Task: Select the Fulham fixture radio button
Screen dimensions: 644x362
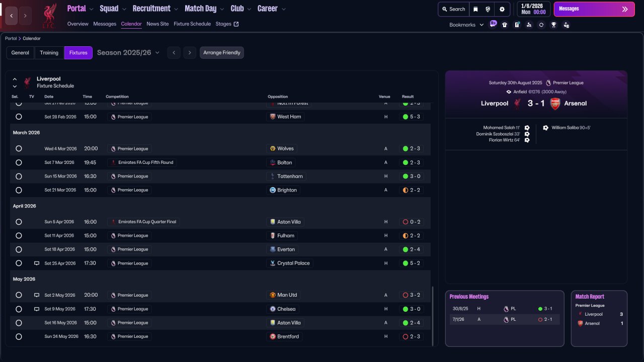Action: [x=19, y=236]
